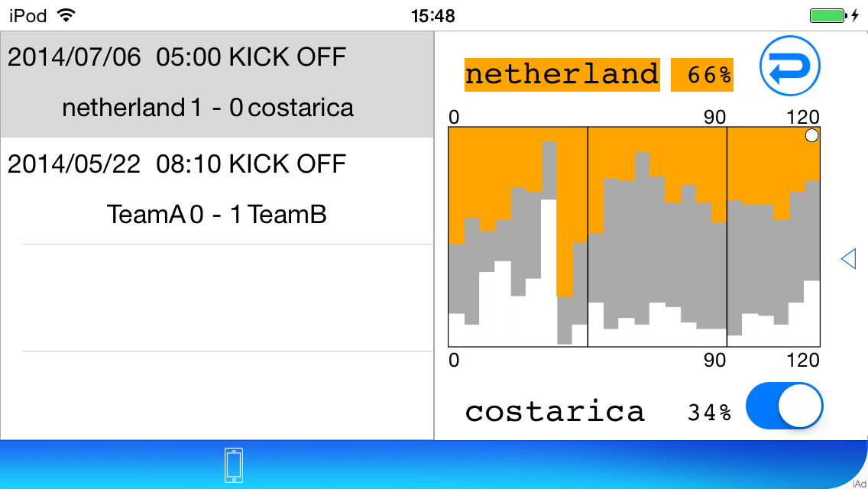This screenshot has height=489, width=868.
Task: Click the 34% possession value
Action: pos(709,412)
